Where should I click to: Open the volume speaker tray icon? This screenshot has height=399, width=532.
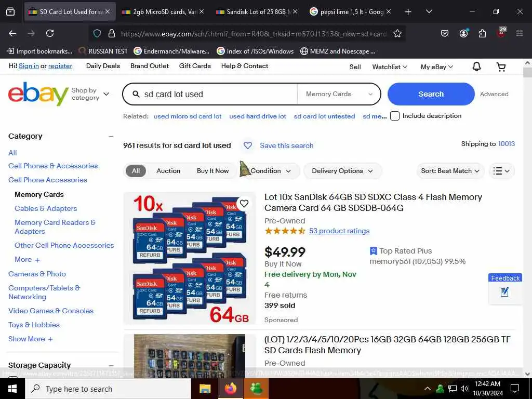pyautogui.click(x=464, y=389)
